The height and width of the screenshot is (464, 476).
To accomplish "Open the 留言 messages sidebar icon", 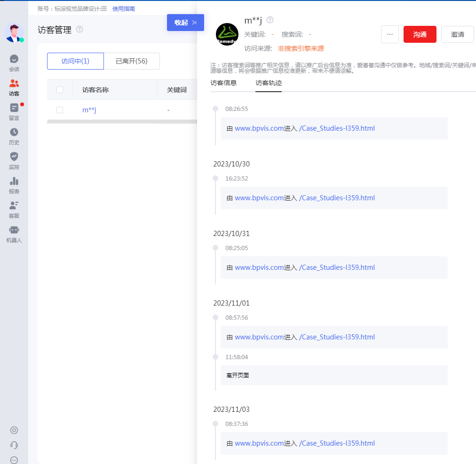I will click(14, 112).
